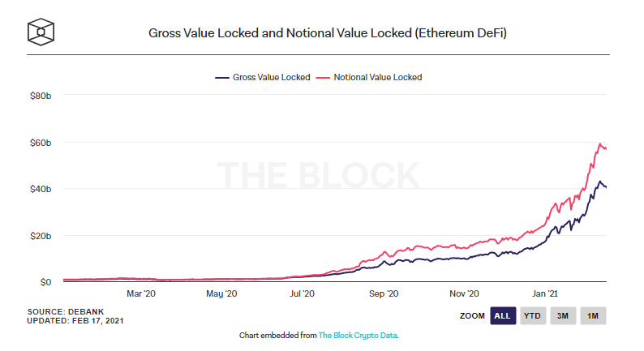Click the chart title text

(321, 33)
